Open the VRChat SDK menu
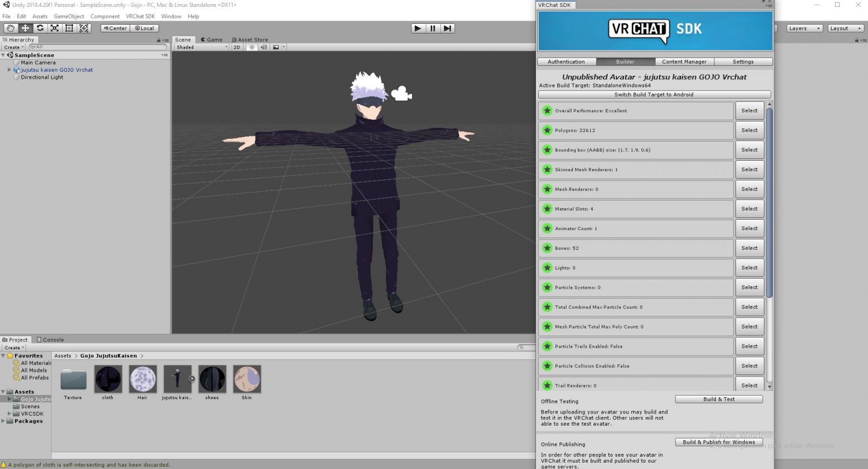 (x=140, y=16)
